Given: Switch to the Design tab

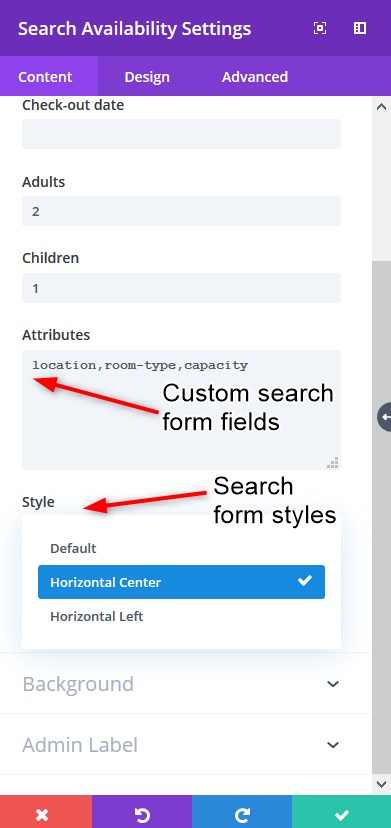Looking at the screenshot, I should click(x=147, y=77).
